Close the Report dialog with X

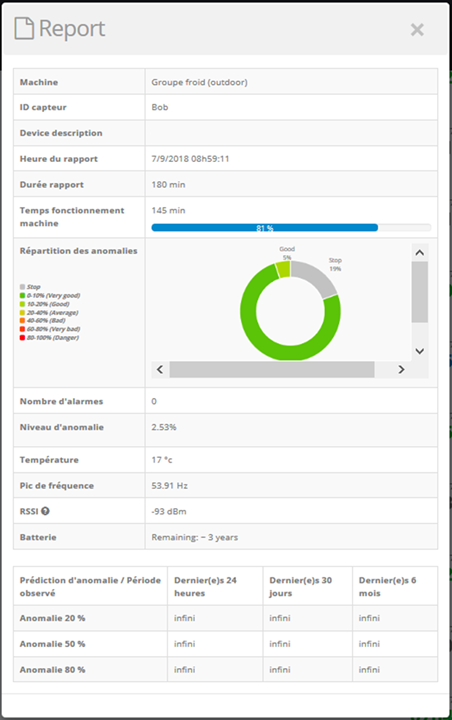point(417,30)
